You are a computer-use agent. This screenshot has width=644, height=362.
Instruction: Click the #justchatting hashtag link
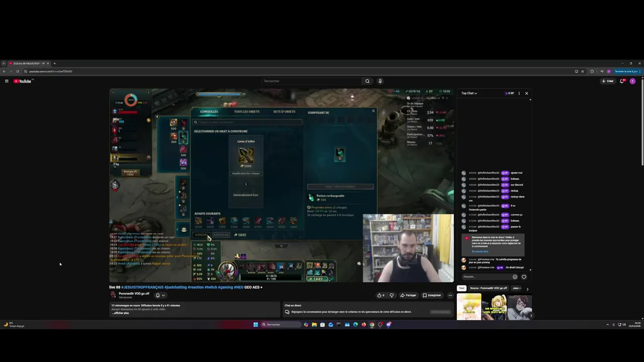176,287
